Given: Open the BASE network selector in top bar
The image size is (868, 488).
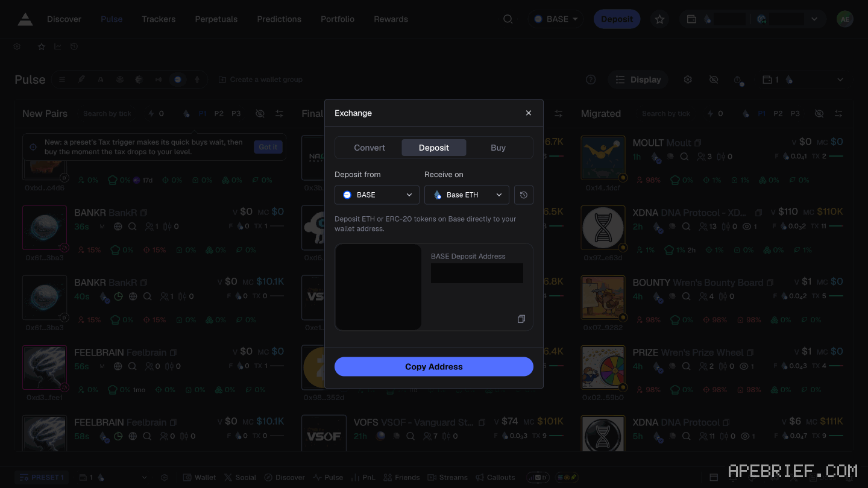Looking at the screenshot, I should (x=556, y=19).
